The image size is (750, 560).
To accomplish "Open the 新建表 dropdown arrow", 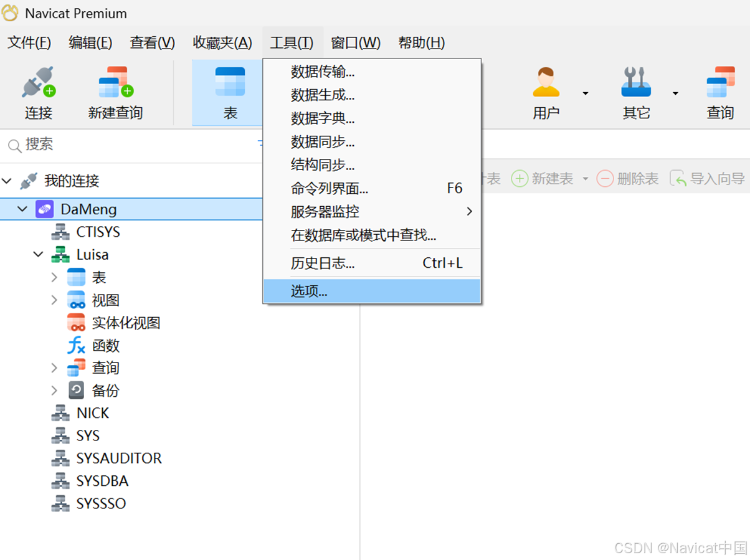I will (x=585, y=179).
